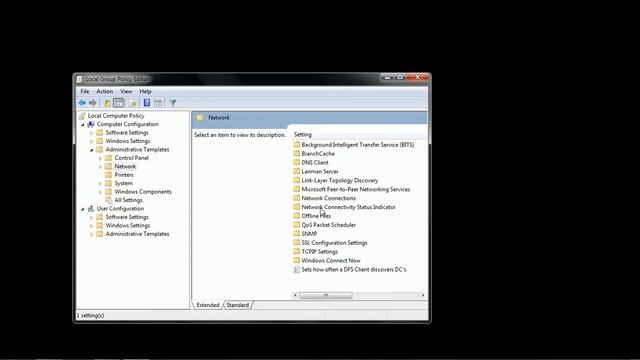
Task: Open Help using the blue question mark icon
Action: 147,103
